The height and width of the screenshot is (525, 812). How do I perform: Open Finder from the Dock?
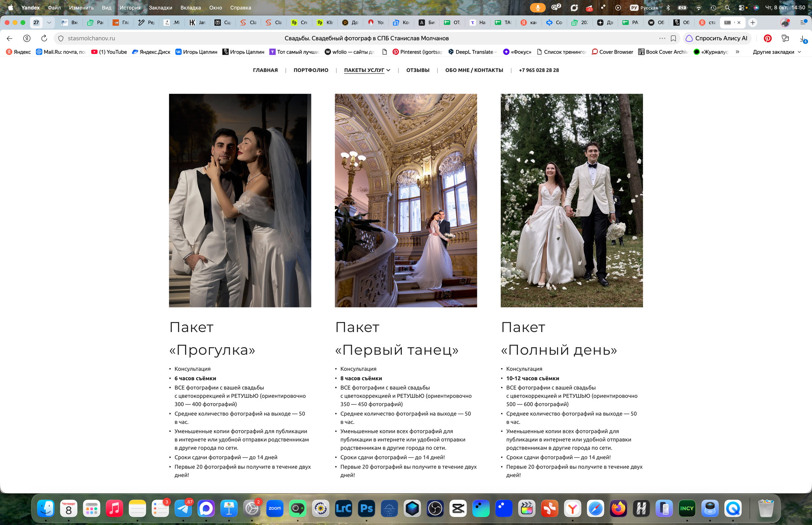pos(46,508)
